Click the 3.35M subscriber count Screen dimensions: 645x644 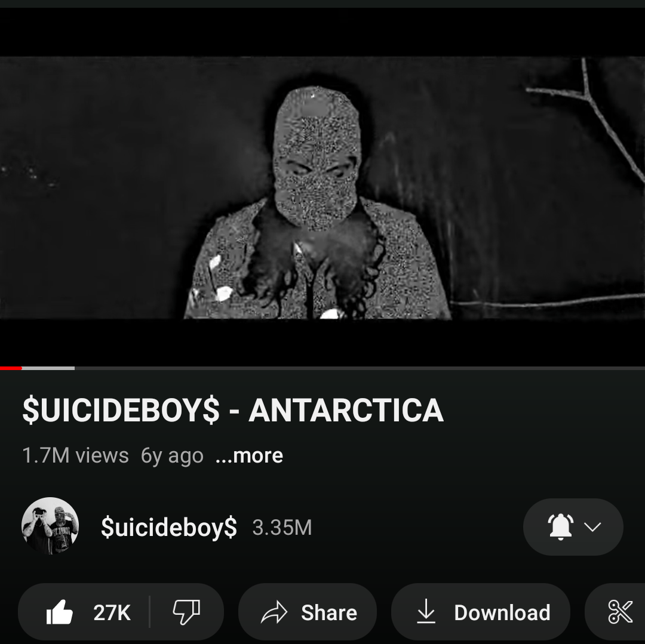(x=282, y=527)
